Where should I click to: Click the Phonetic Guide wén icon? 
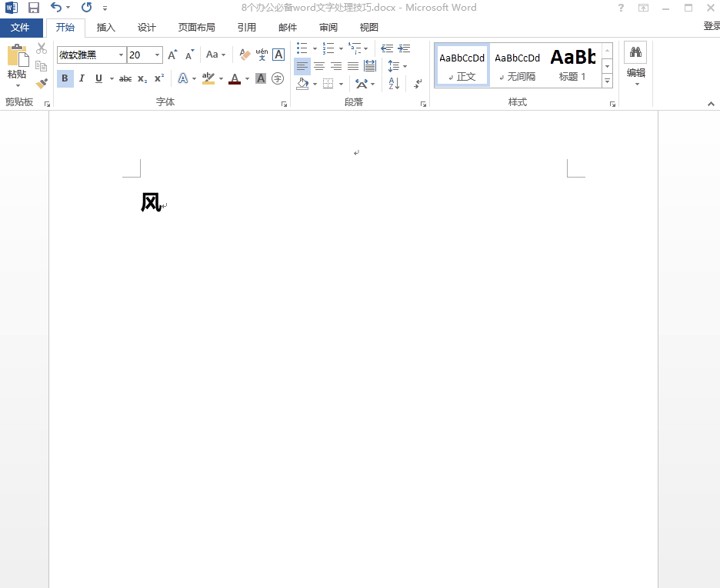pos(262,55)
